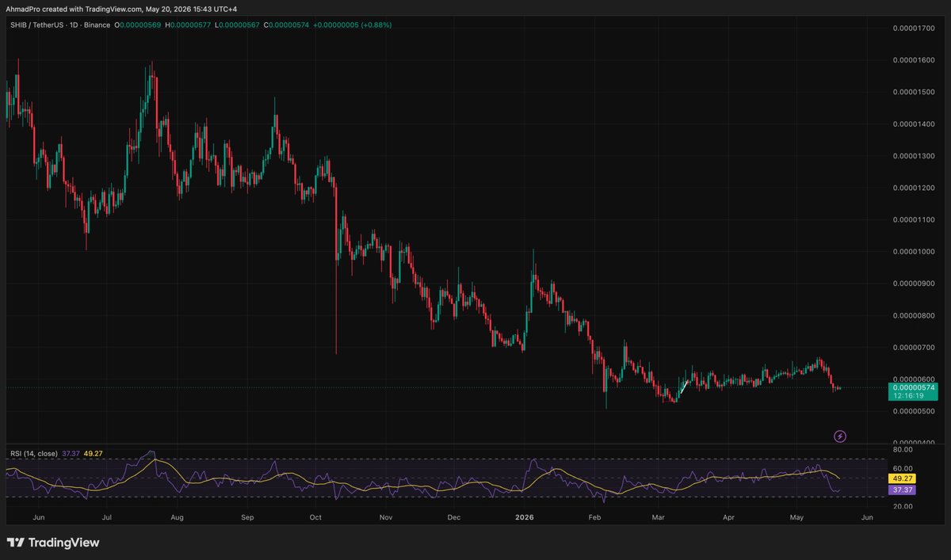
Task: Click the 0.00001700 price scale label
Action: pyautogui.click(x=915, y=28)
